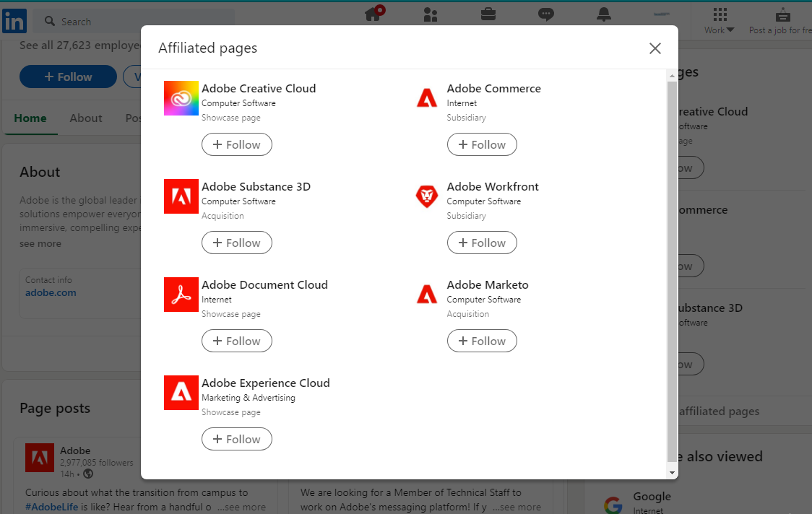Click the dialog scrollbar up arrow
Image resolution: width=812 pixels, height=514 pixels.
[x=672, y=76]
